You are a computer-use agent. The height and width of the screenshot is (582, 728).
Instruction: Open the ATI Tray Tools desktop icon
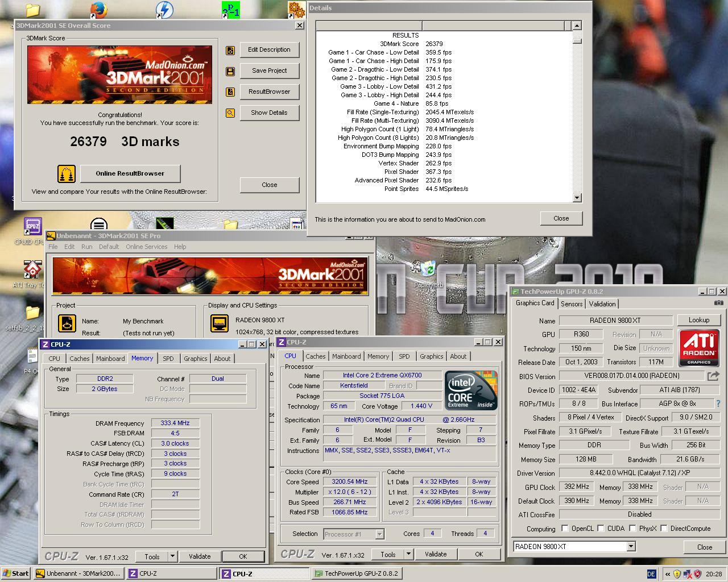pos(32,270)
